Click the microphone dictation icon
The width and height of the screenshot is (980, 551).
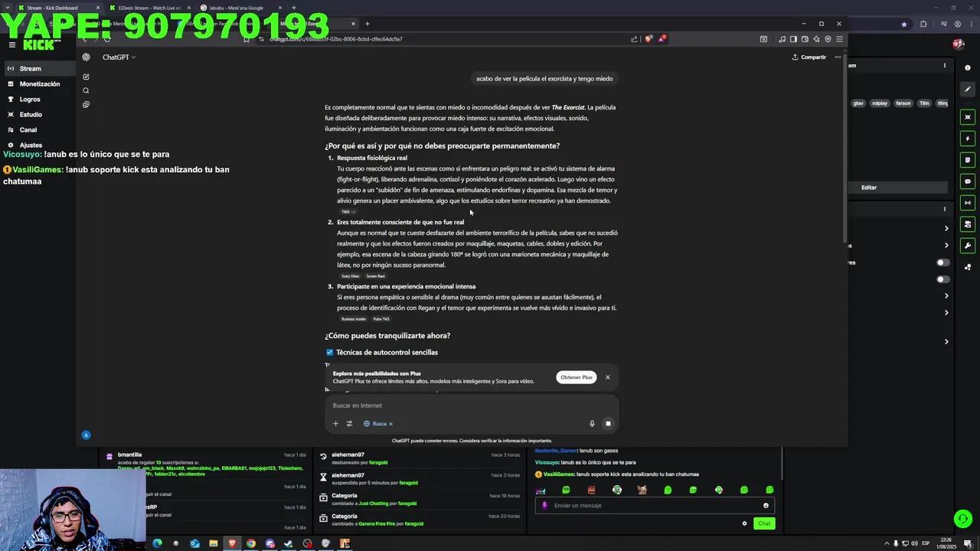point(592,423)
